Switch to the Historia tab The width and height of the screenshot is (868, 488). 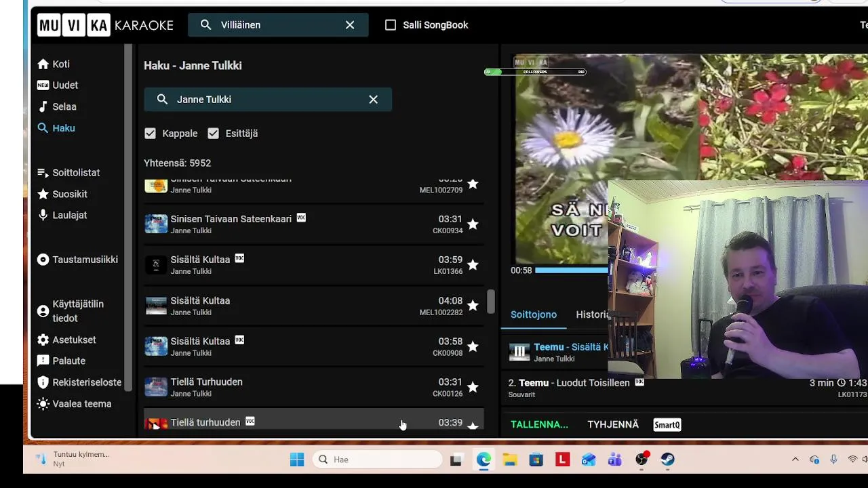tap(593, 314)
